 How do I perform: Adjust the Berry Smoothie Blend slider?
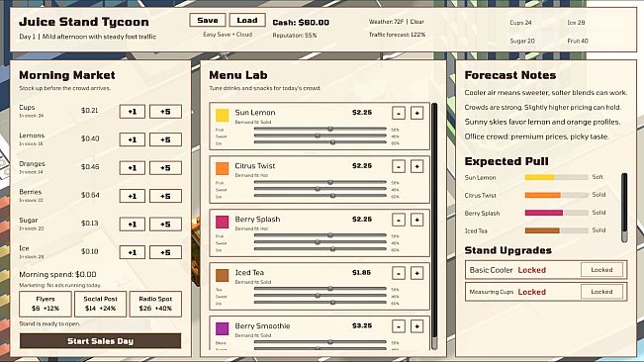coord(321,342)
